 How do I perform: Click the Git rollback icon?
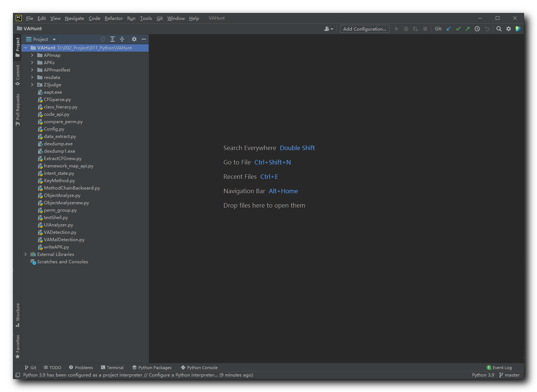[487, 29]
